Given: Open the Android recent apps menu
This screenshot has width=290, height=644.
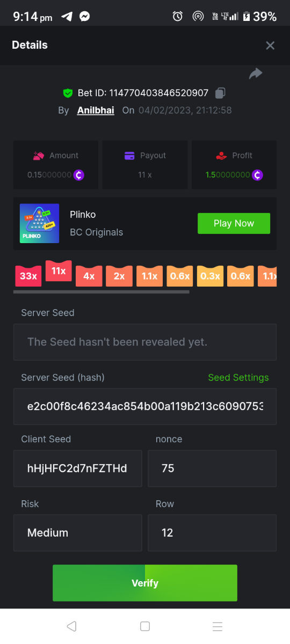Looking at the screenshot, I should (218, 626).
